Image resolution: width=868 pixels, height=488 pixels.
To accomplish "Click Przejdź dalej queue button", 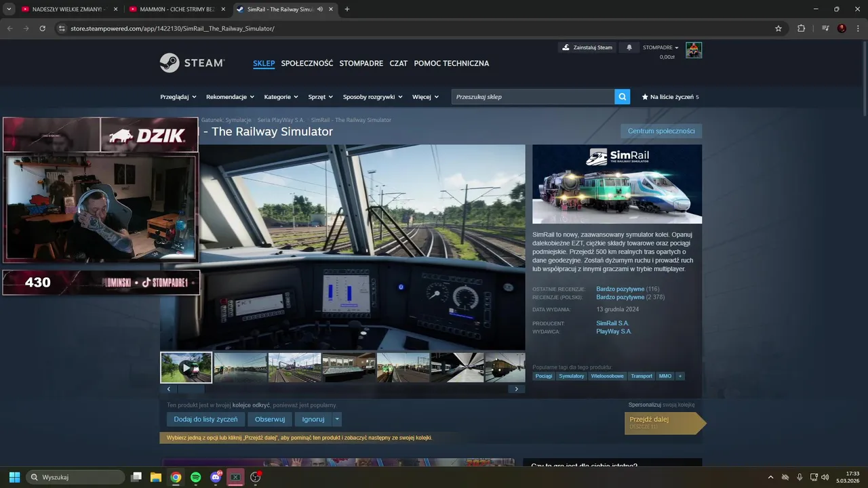I will click(x=665, y=422).
